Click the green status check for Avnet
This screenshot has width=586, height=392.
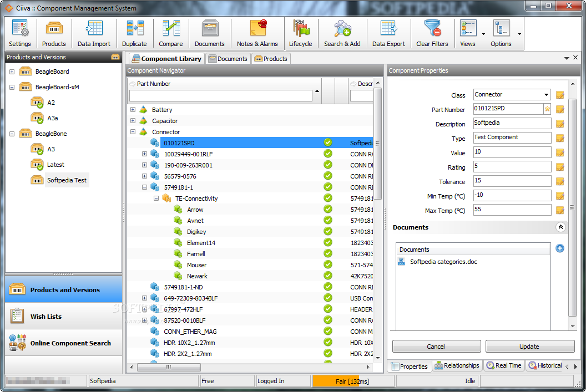tap(328, 220)
